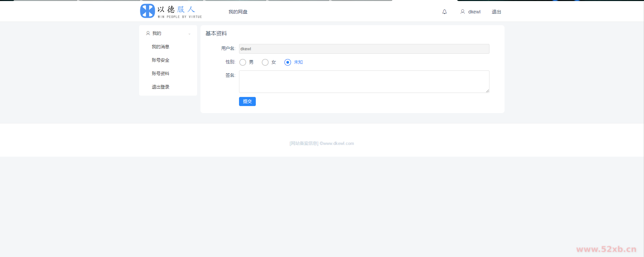Open 账号资料 in the sidebar
The width and height of the screenshot is (644, 257).
click(161, 73)
